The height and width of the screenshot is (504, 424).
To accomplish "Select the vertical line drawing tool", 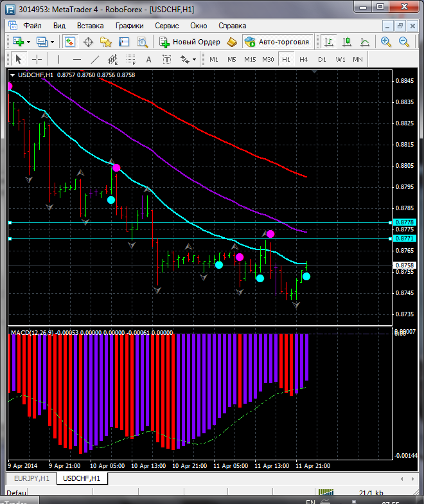I will click(x=58, y=59).
